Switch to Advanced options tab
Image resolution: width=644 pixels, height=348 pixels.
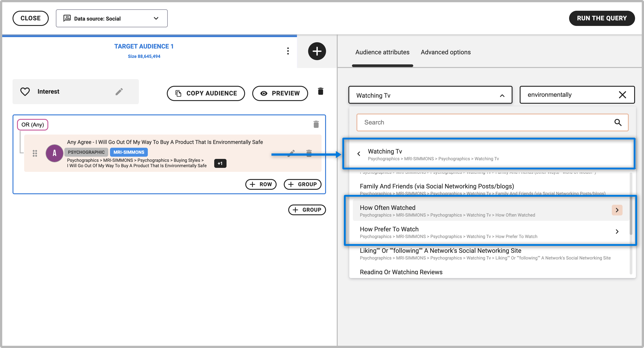pyautogui.click(x=445, y=52)
